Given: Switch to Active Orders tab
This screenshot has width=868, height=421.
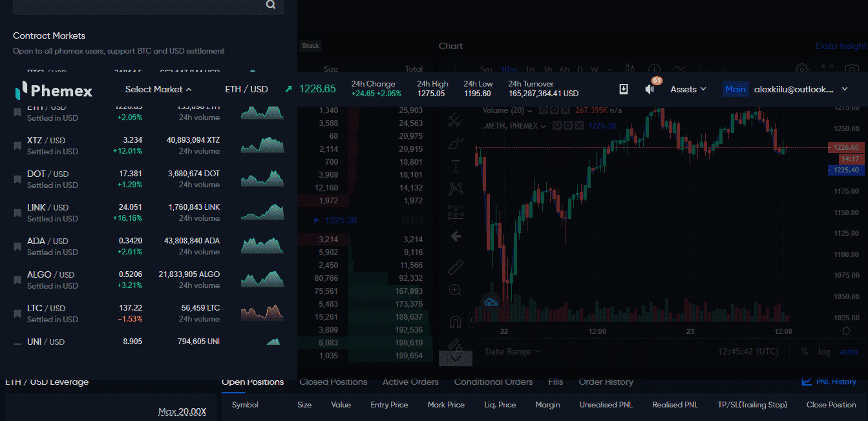Looking at the screenshot, I should point(410,382).
